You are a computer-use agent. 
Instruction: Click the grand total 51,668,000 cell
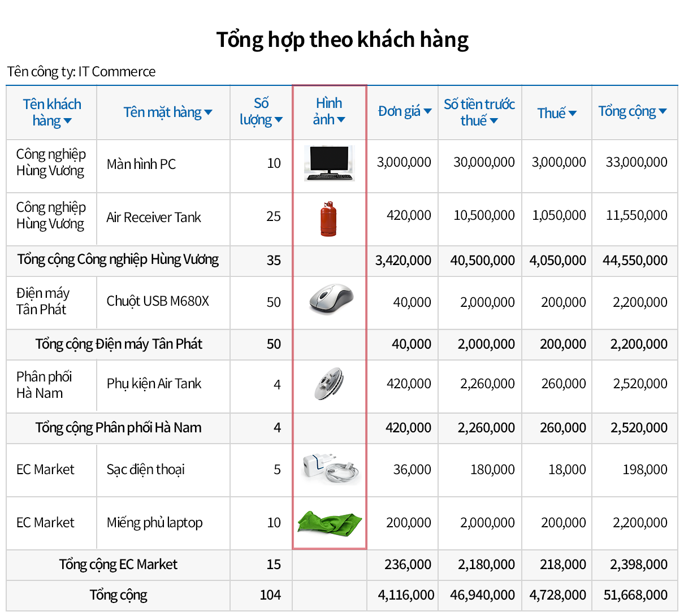pos(635,595)
